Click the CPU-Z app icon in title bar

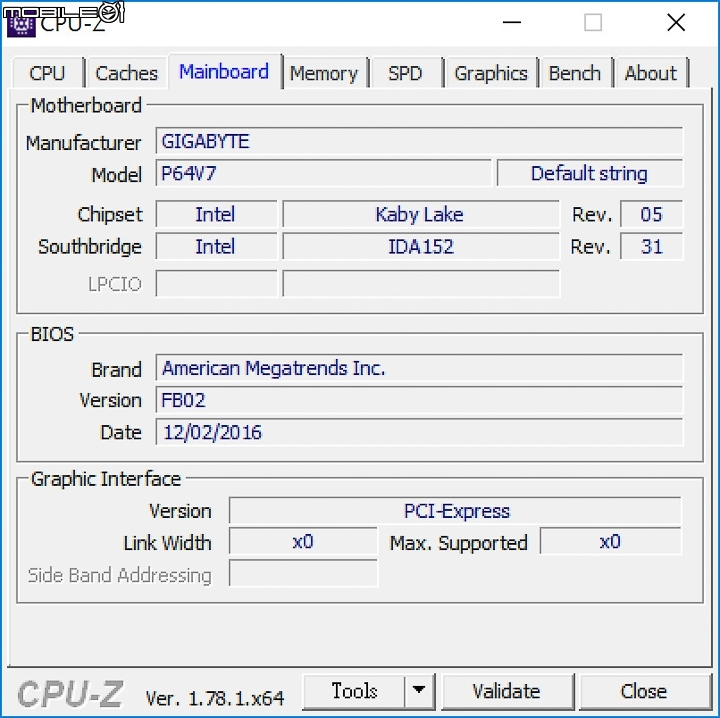[x=21, y=24]
